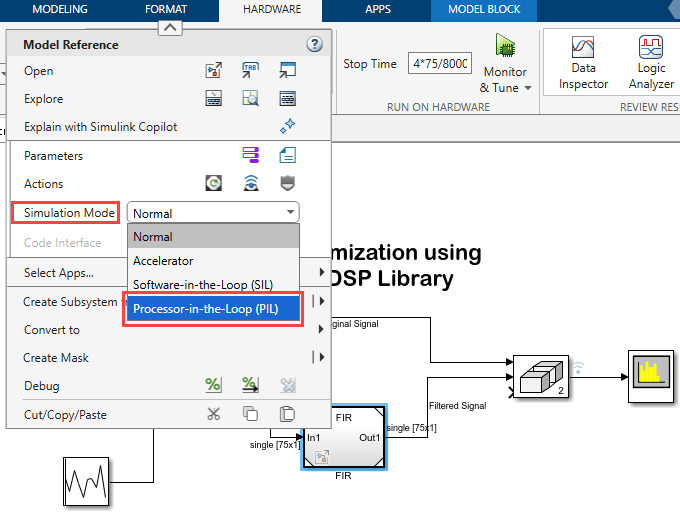This screenshot has height=518, width=680.
Task: Click first Explore row icon
Action: click(213, 98)
